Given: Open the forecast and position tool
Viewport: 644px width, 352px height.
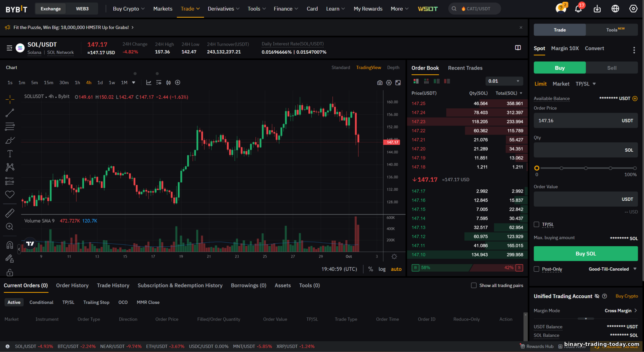Looking at the screenshot, I should click(10, 181).
